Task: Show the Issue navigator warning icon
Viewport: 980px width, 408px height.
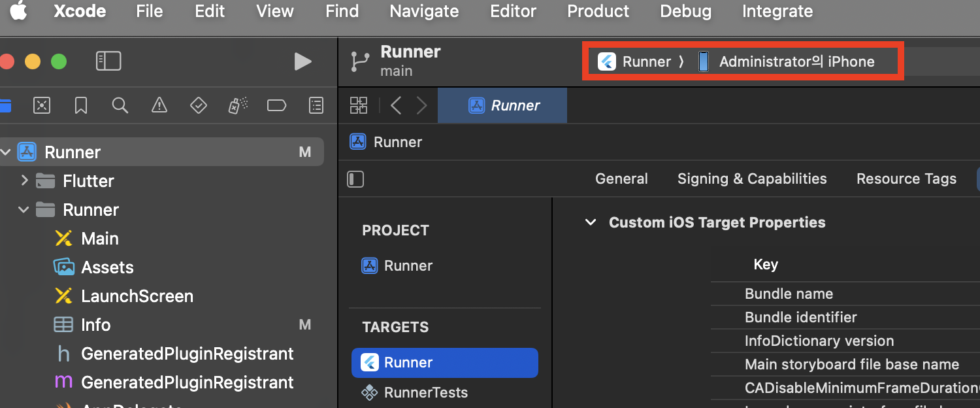Action: (159, 105)
